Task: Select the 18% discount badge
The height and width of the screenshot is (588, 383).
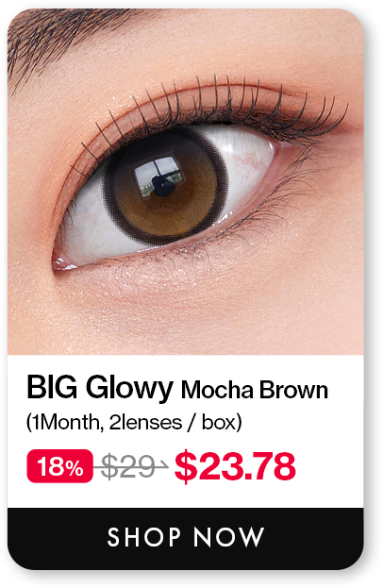Action: (x=59, y=466)
